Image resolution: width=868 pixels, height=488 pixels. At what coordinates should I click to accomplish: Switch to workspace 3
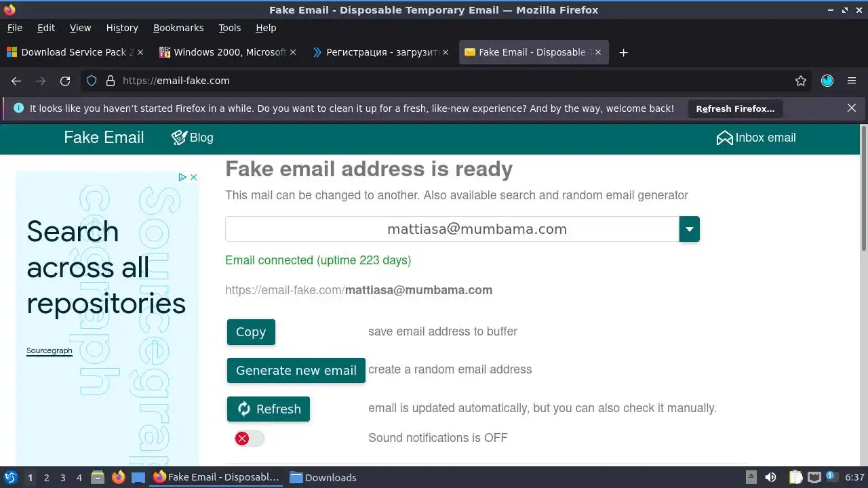pyautogui.click(x=63, y=477)
